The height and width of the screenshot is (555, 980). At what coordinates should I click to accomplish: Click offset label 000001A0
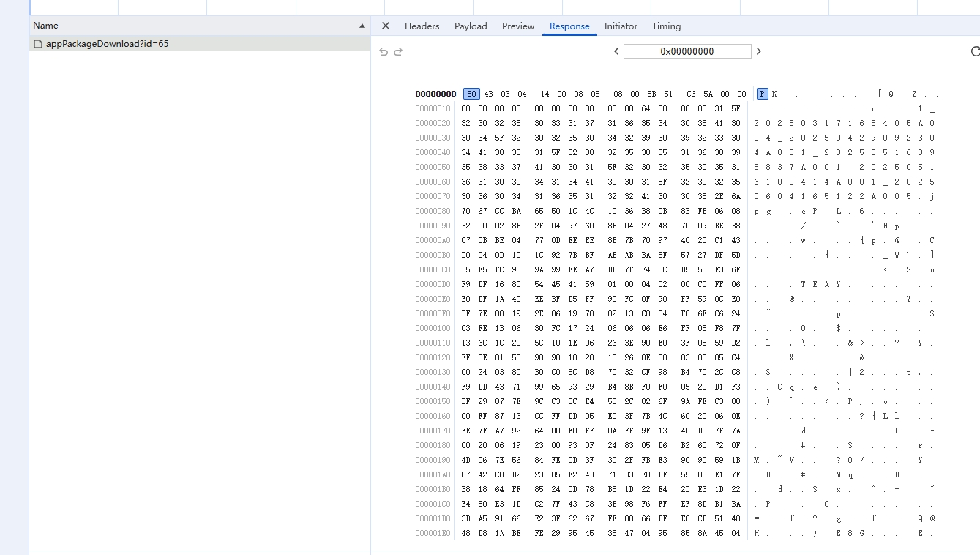click(x=433, y=474)
